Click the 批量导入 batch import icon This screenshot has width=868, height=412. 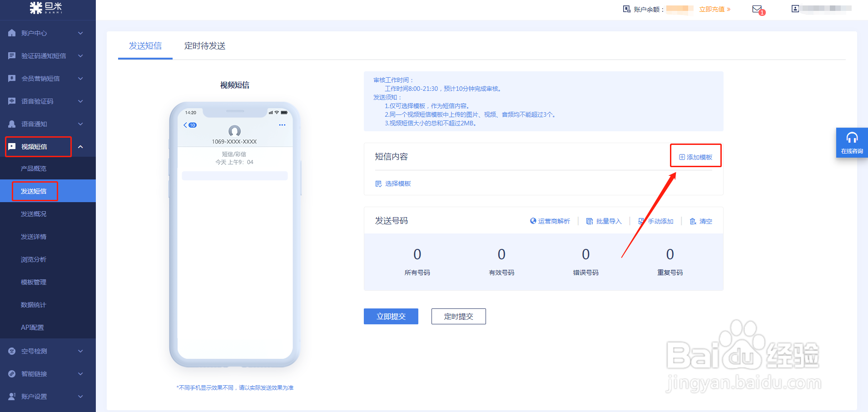click(589, 221)
